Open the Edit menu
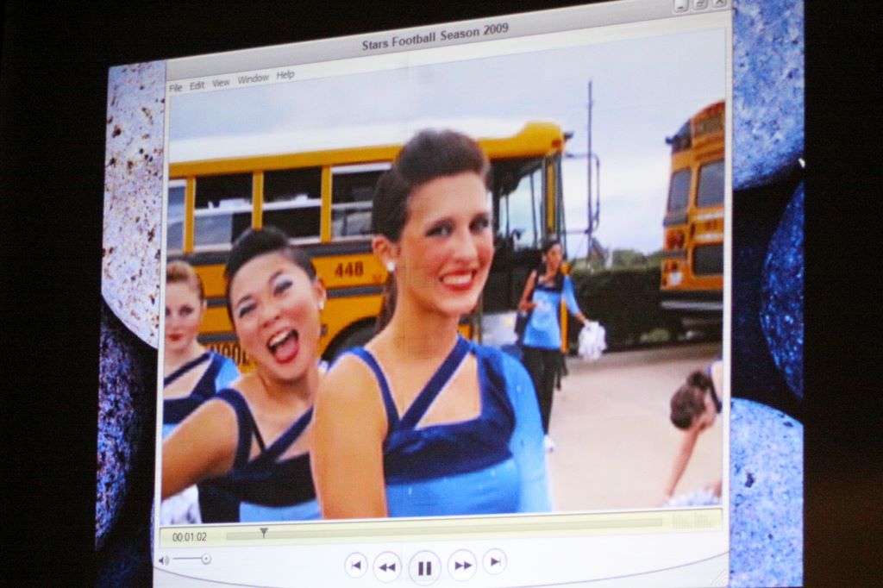Image resolution: width=883 pixels, height=588 pixels. coord(197,84)
